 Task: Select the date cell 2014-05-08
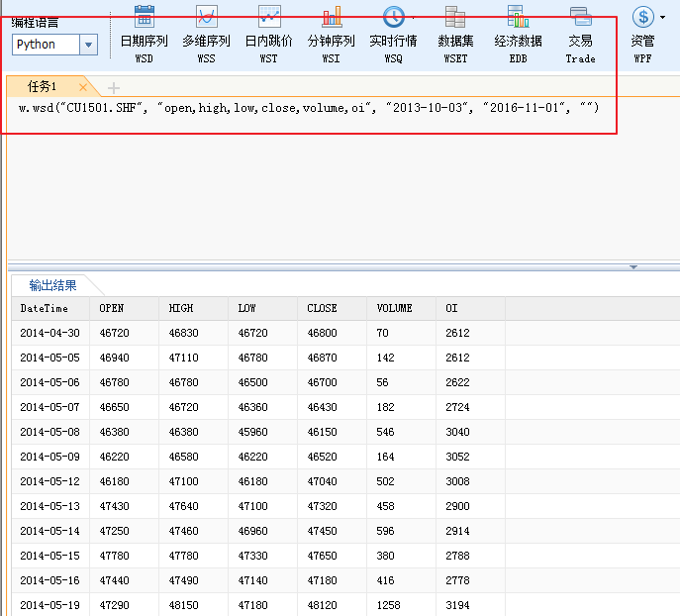pyautogui.click(x=49, y=432)
